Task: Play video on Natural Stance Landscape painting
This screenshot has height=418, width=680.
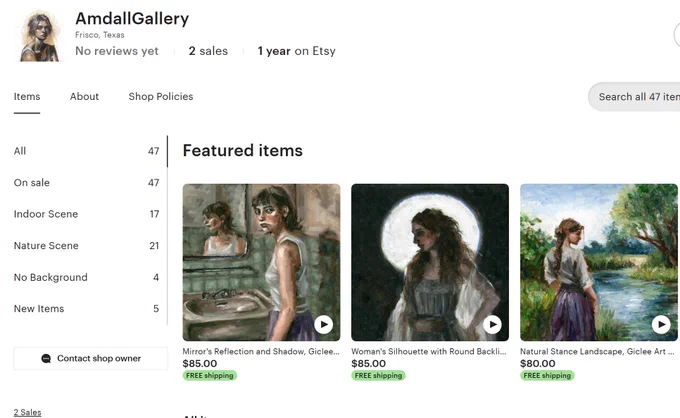Action: [661, 324]
